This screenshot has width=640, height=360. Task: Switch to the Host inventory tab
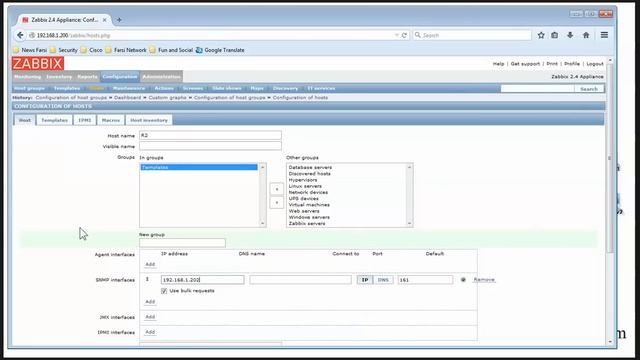(149, 120)
